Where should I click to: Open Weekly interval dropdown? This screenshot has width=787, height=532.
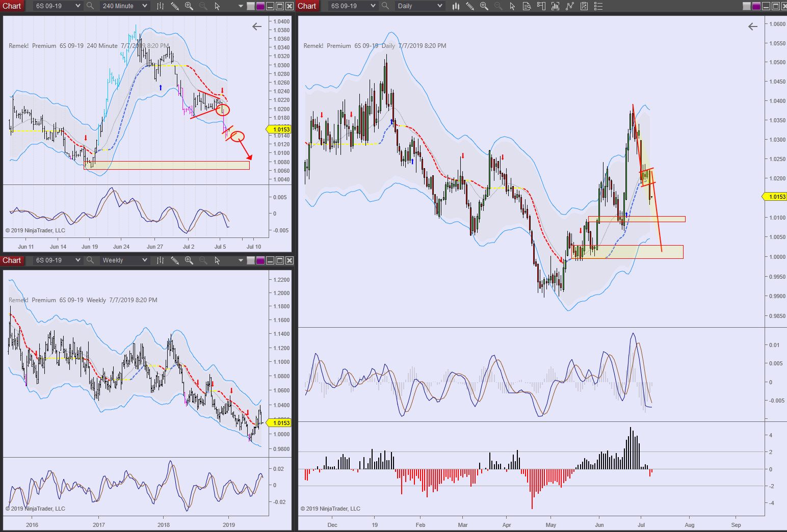pos(124,260)
